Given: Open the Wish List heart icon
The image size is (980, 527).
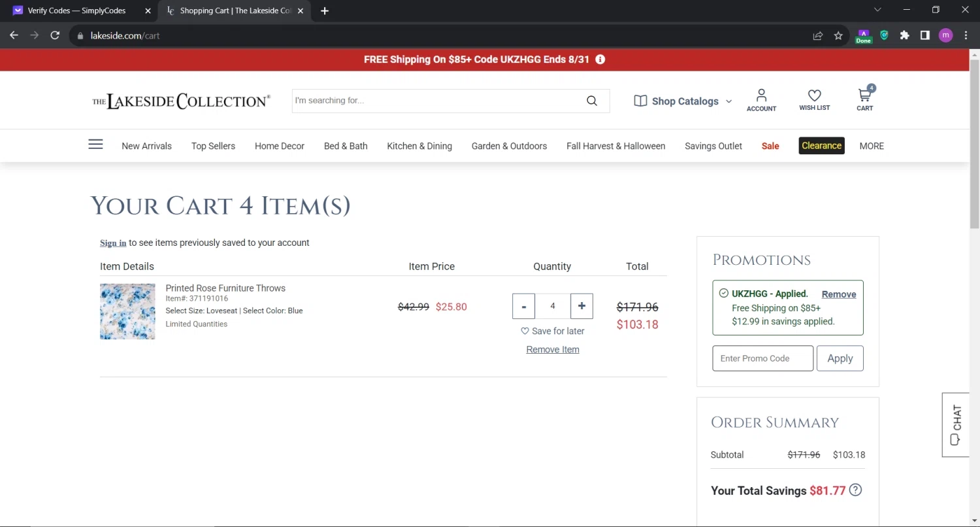Looking at the screenshot, I should pos(814,100).
